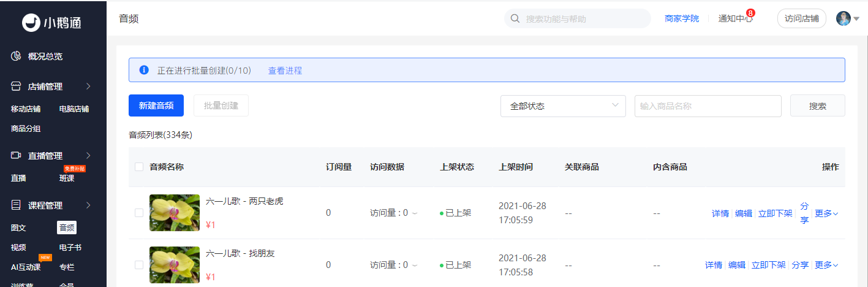Select checkbox for 六一儿歌 - 找朋友

139,265
